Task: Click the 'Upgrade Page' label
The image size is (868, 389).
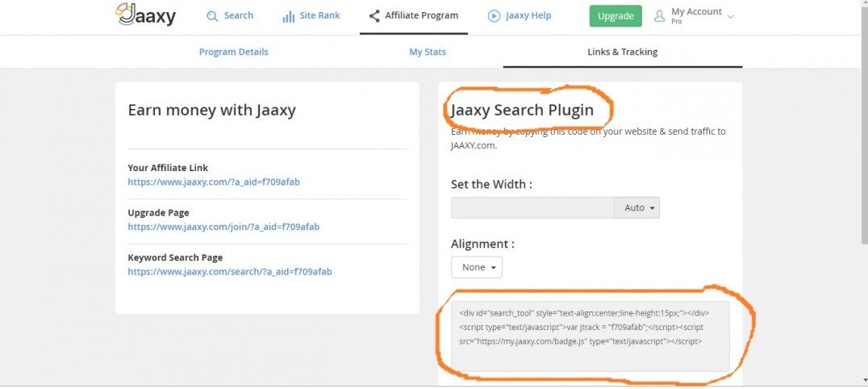Action: pyautogui.click(x=158, y=212)
